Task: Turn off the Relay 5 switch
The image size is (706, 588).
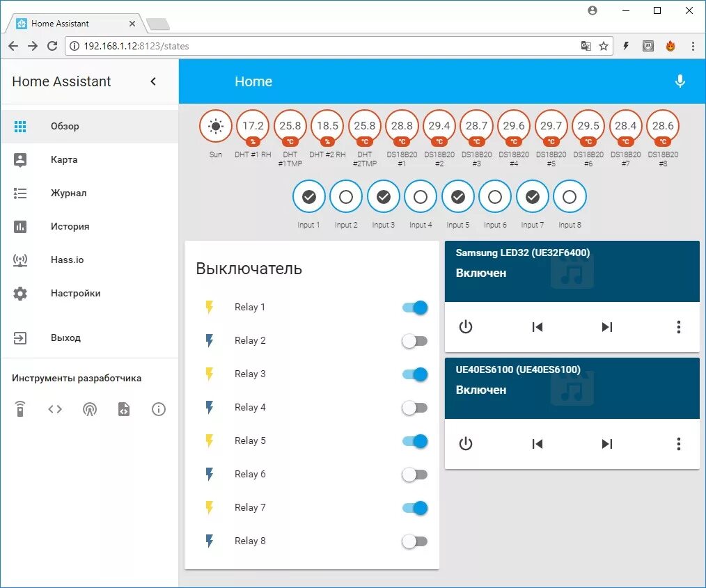Action: point(415,441)
